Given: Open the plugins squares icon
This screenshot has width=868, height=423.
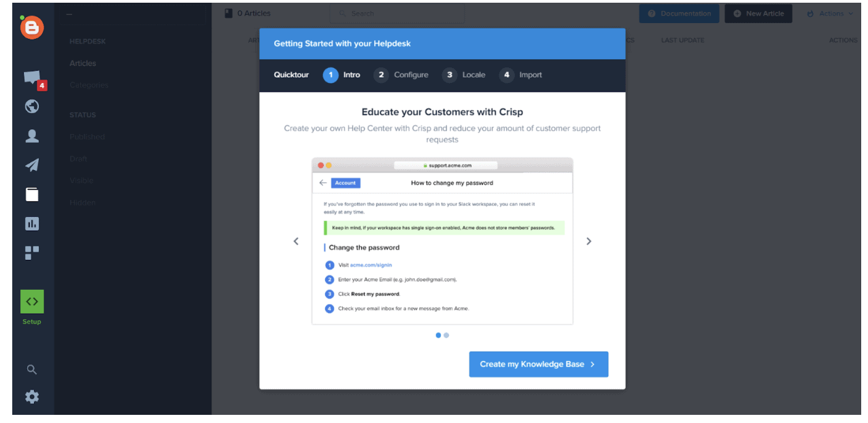Looking at the screenshot, I should [32, 253].
